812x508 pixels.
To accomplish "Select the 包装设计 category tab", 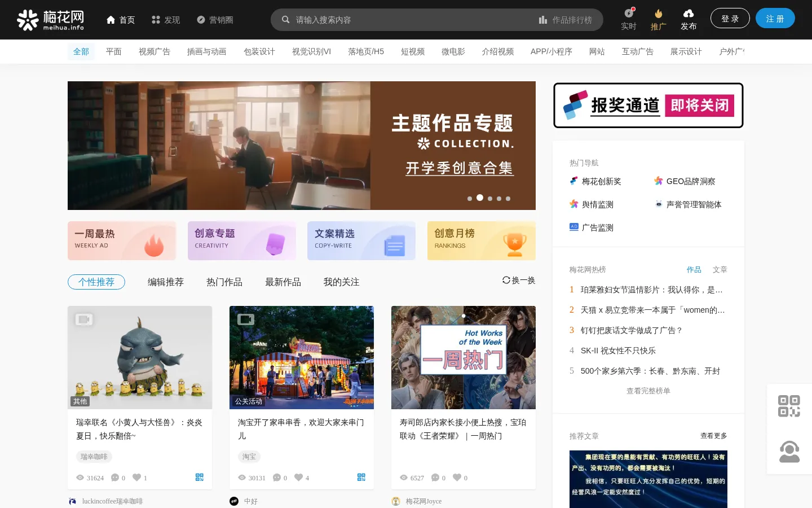I will (x=259, y=51).
